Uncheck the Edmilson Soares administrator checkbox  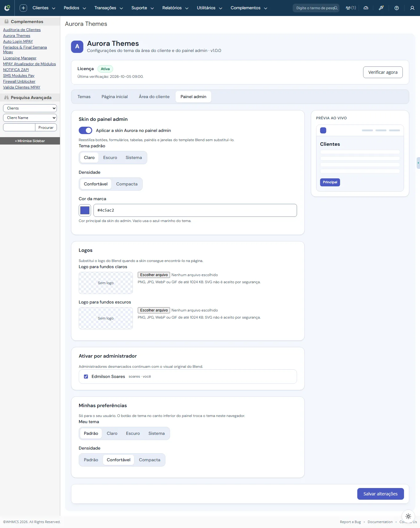[x=86, y=376]
